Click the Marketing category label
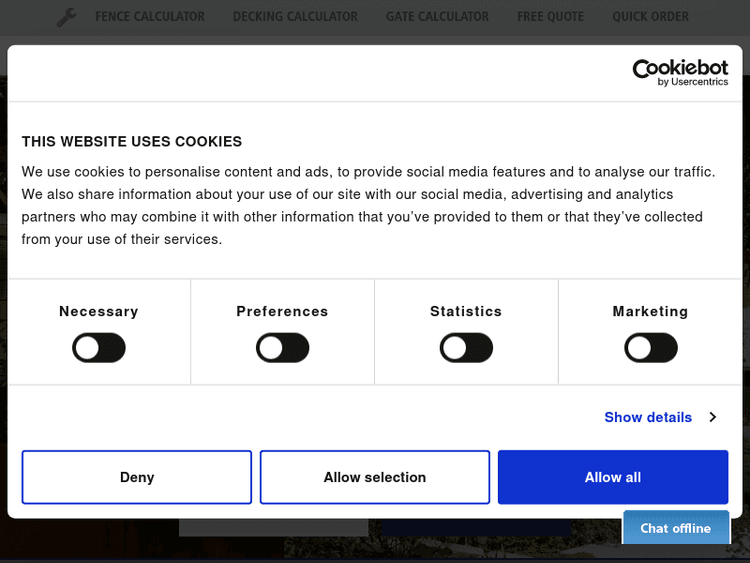Viewport: 750px width, 563px height. (650, 311)
